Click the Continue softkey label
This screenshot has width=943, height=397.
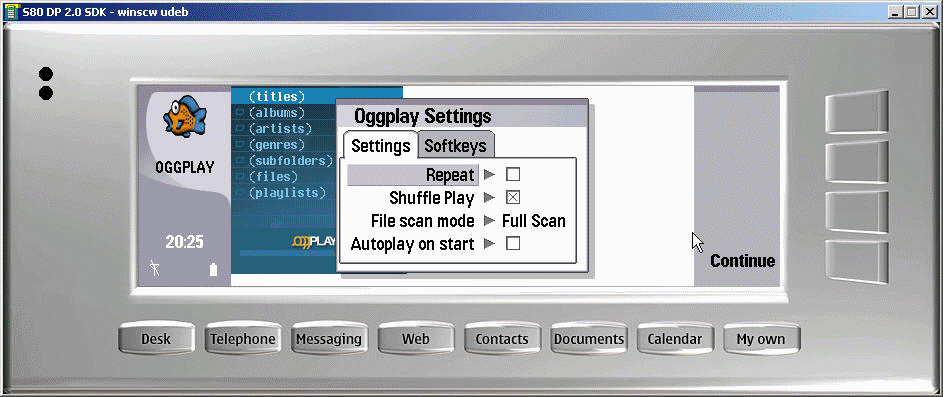[x=742, y=261]
